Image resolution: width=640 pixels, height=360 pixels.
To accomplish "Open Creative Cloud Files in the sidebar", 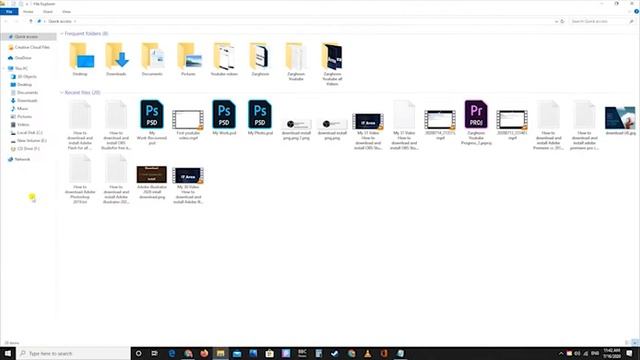I will (29, 47).
